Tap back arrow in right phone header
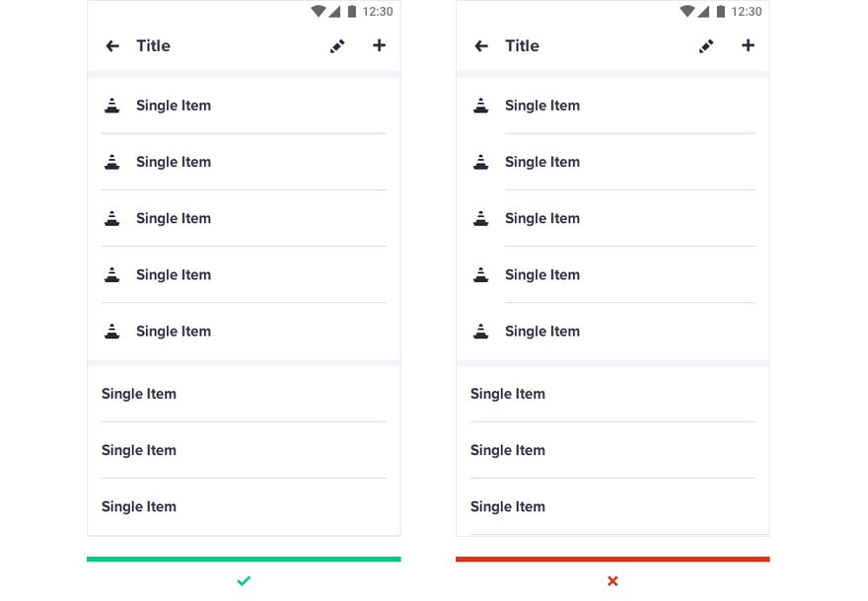This screenshot has width=868, height=601. click(481, 46)
